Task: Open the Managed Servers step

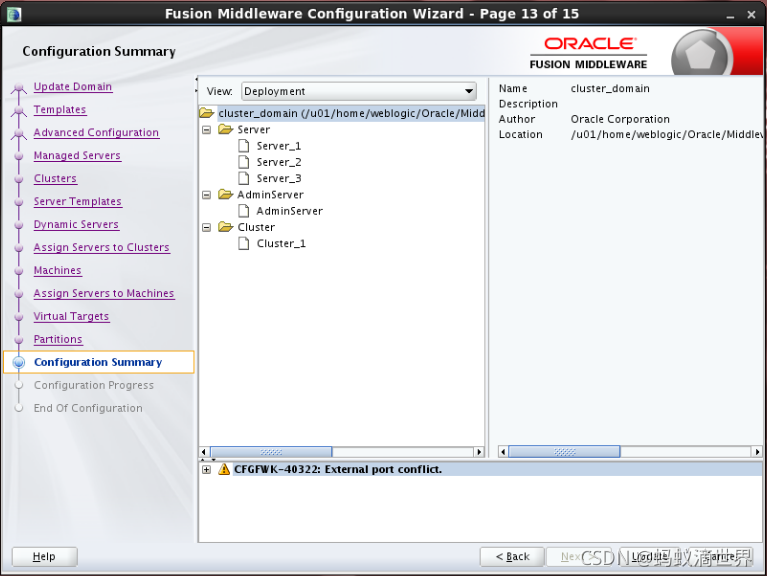Action: [x=77, y=155]
